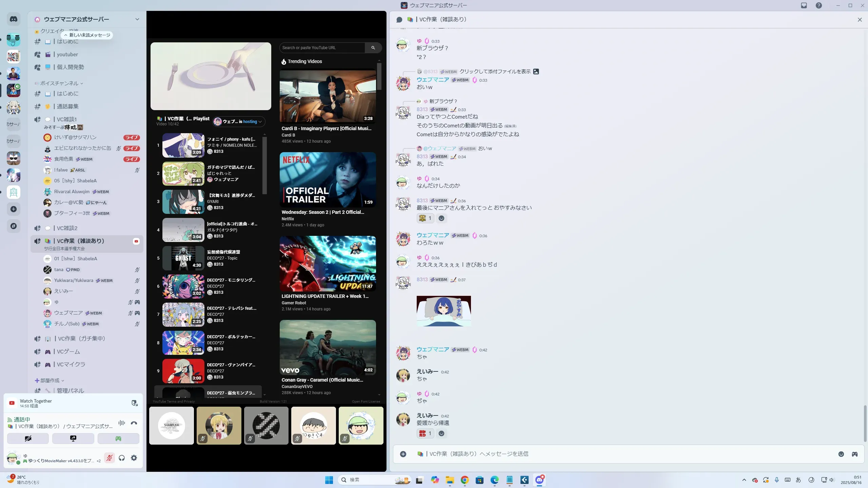The height and width of the screenshot is (488, 868).
Task: Click the 新しい未読メッセージ pill
Action: pos(87,35)
